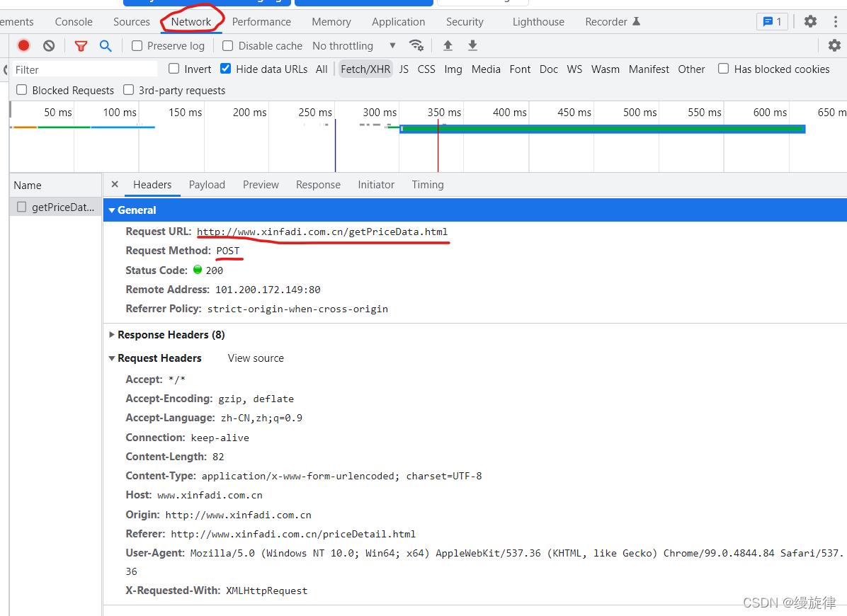Filter requests by Doc

[548, 69]
